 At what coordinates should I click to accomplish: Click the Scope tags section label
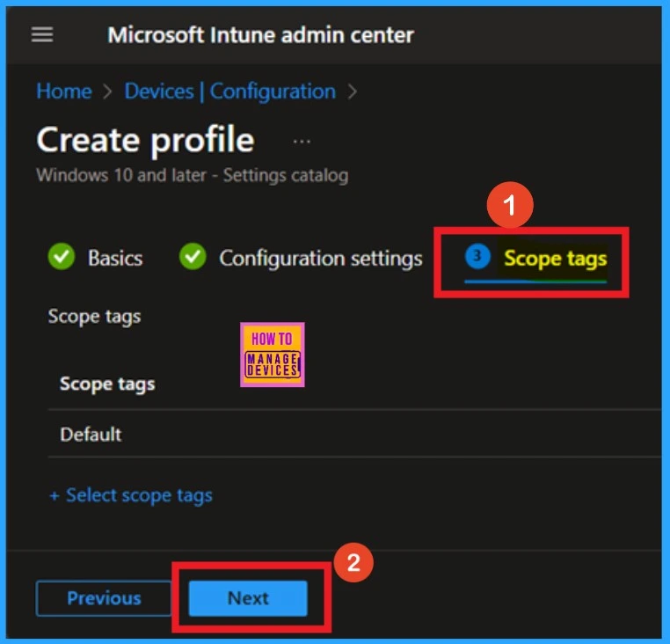94,318
